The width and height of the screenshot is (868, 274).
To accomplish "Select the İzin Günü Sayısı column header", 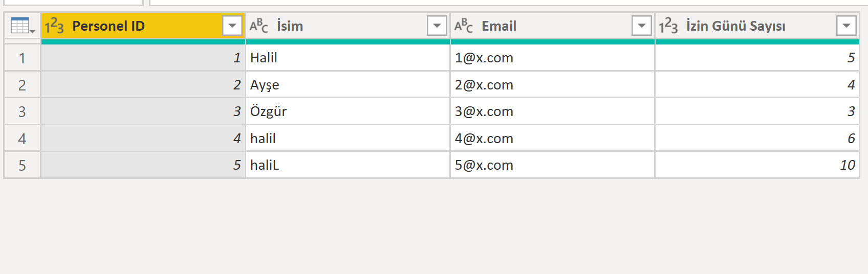I will 757,26.
